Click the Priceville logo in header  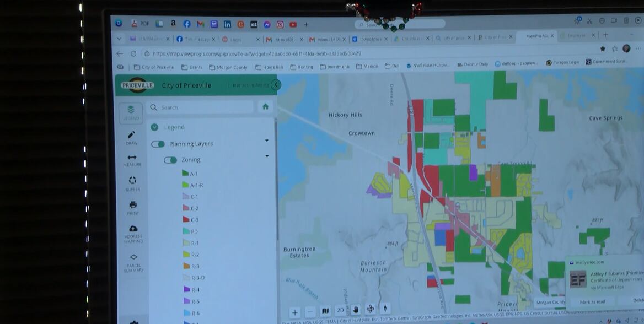click(x=138, y=85)
